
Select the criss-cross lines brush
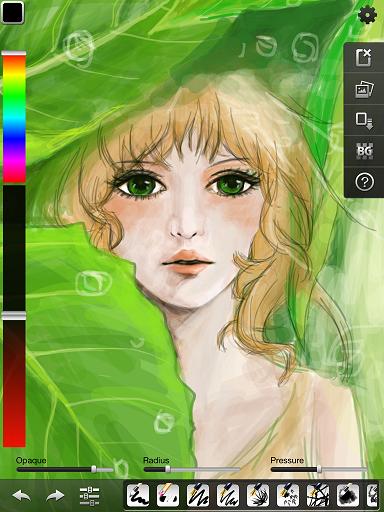[318, 495]
